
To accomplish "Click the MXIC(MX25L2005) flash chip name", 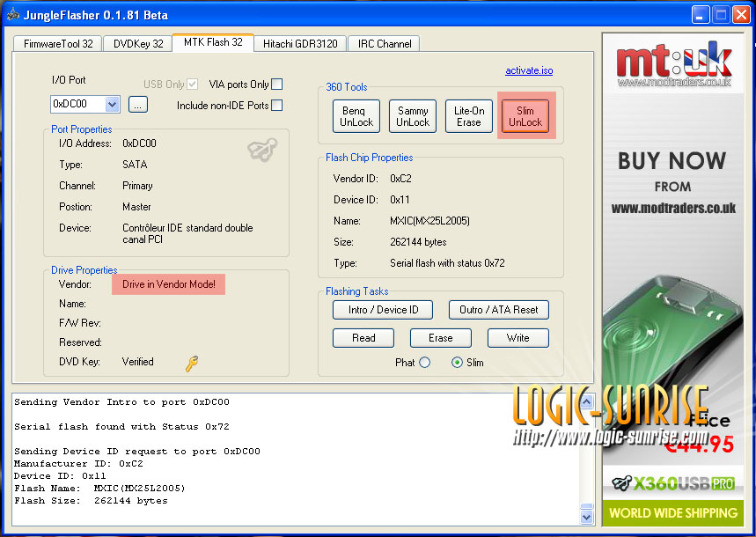I will click(x=429, y=221).
